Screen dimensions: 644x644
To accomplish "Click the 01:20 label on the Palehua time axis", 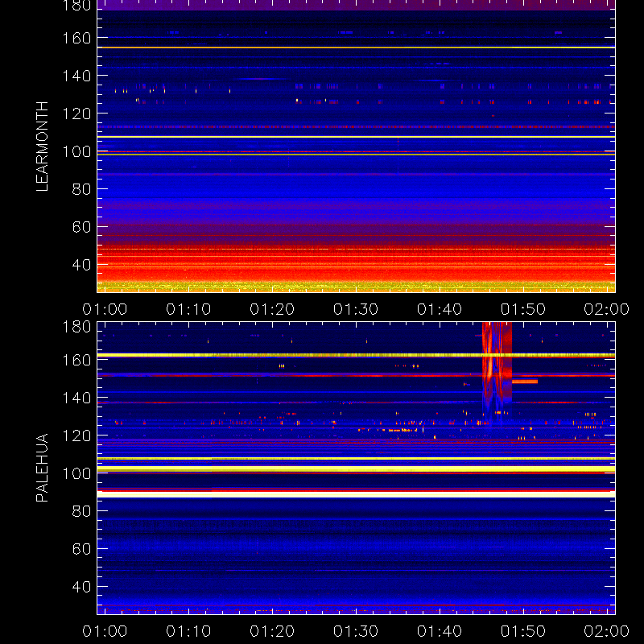I will (272, 631).
